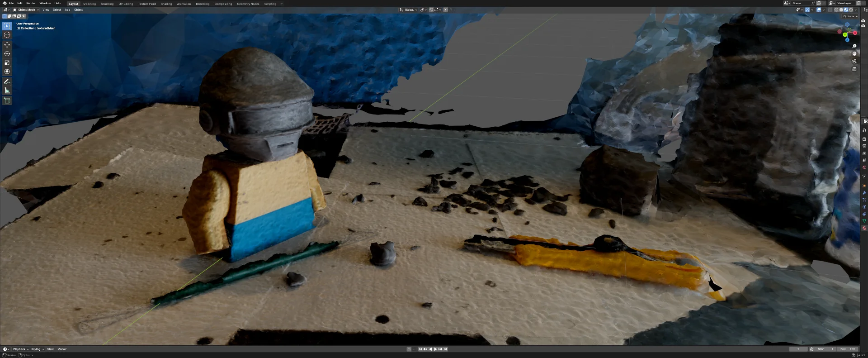Activate the Rotate tool
This screenshot has width=868, height=358.
[7, 53]
